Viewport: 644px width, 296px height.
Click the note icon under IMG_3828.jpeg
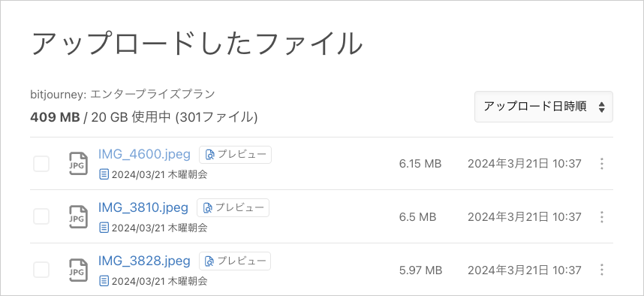104,281
